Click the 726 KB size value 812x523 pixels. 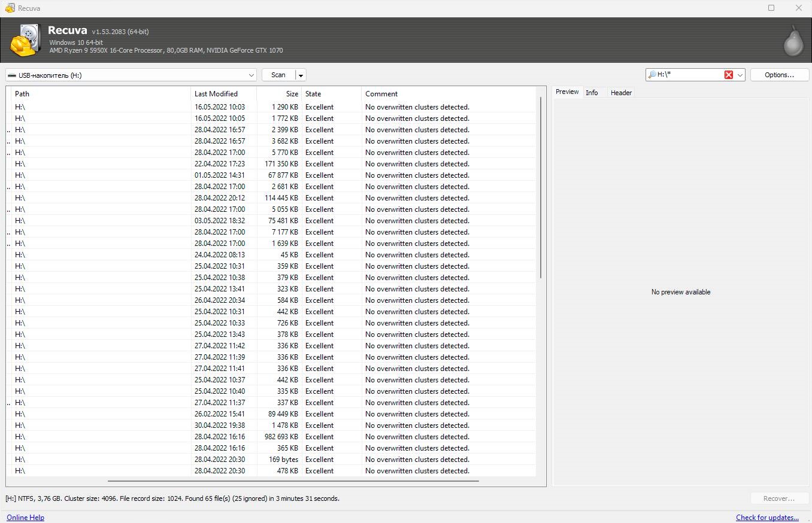point(287,323)
